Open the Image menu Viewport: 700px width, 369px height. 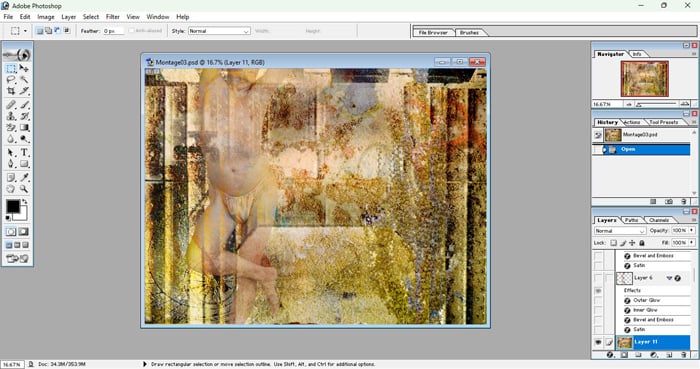point(46,17)
